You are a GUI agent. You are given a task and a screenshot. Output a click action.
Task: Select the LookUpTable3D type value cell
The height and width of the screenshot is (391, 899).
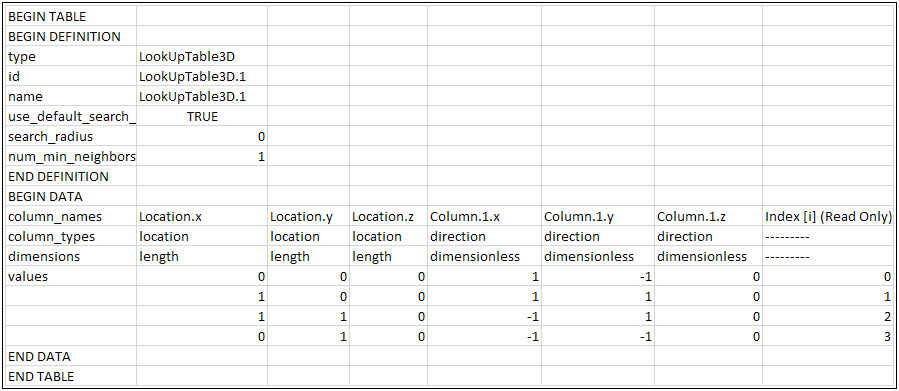[x=202, y=56]
